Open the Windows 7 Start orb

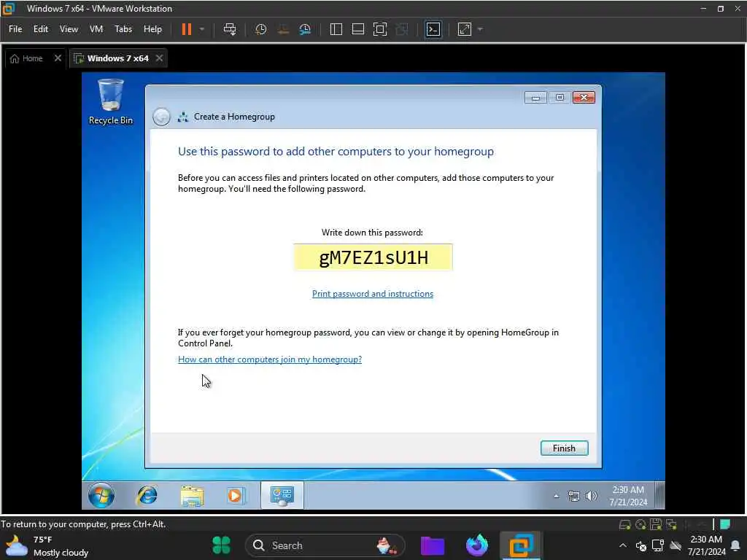101,496
